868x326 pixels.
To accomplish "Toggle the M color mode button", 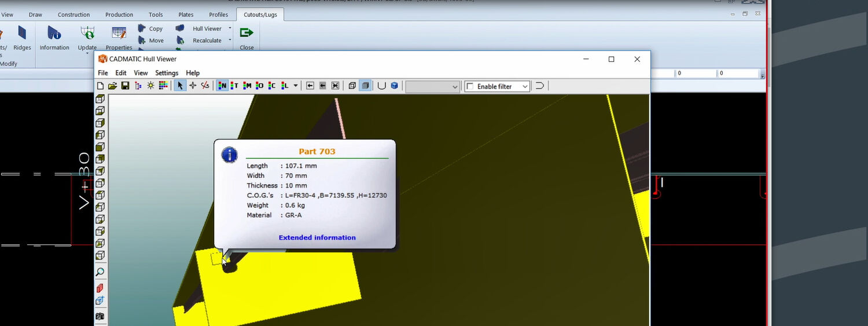I will (x=247, y=86).
